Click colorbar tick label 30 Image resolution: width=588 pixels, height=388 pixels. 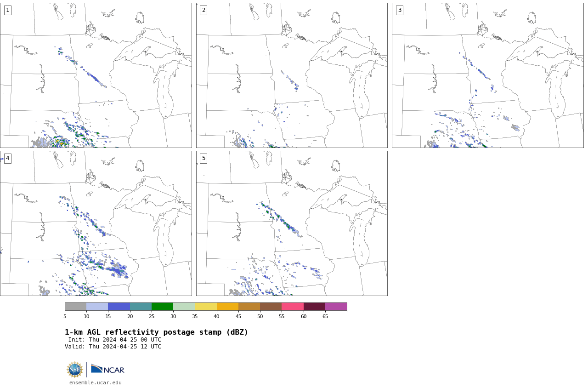pyautogui.click(x=173, y=316)
